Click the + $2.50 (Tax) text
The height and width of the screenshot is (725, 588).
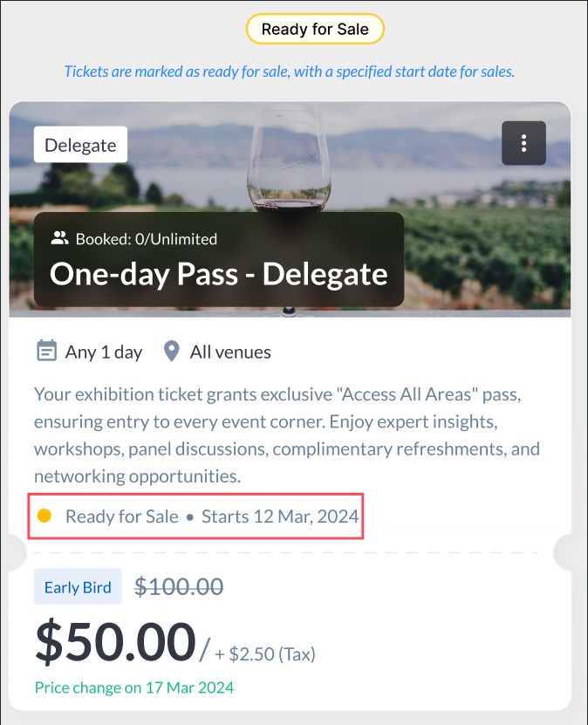click(265, 653)
